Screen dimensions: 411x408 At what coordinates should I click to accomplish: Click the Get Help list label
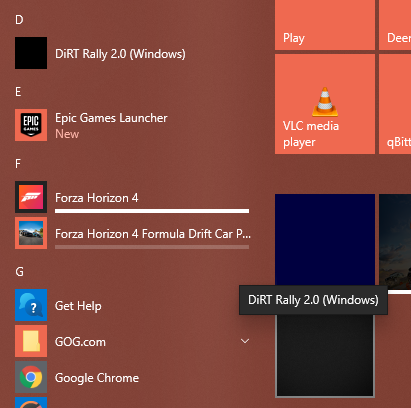[78, 306]
